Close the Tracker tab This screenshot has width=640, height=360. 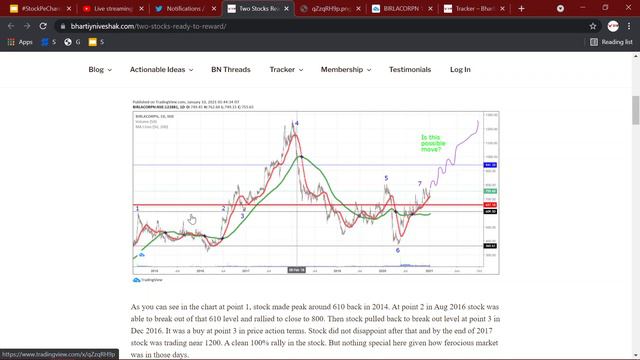[x=502, y=9]
